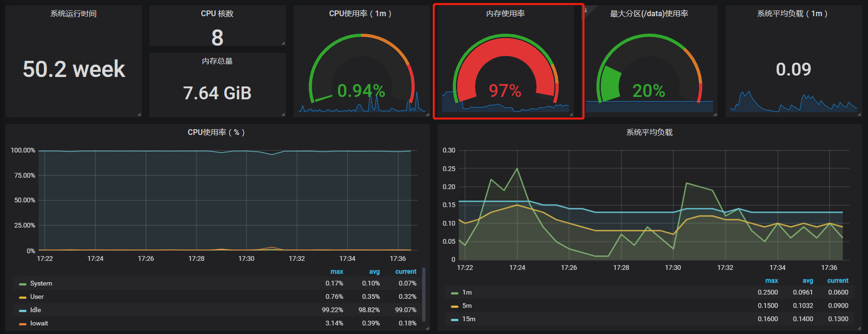
Task: Toggle the Idle series in the CPU legend
Action: click(x=36, y=310)
